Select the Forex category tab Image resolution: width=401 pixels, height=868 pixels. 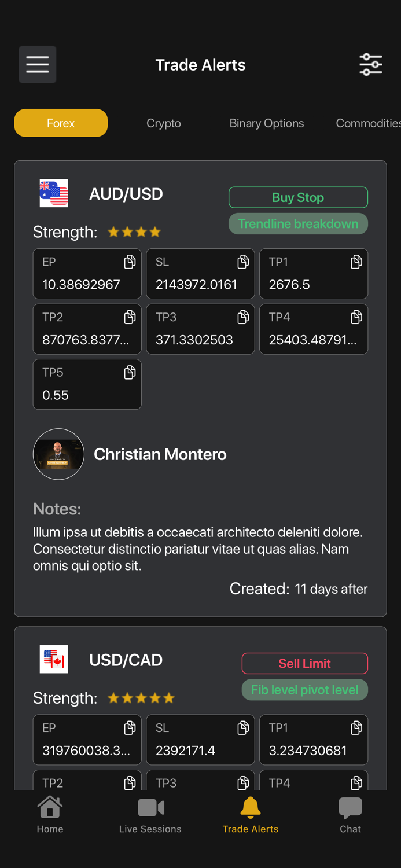(x=61, y=123)
